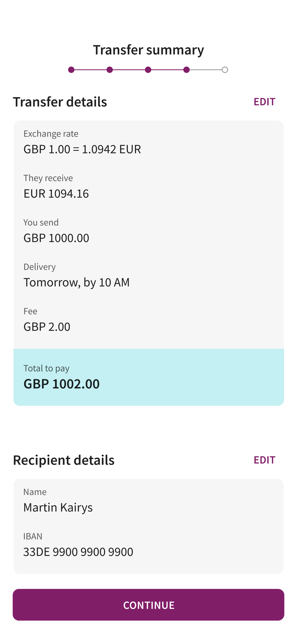Click the exchange rate GBP 1.00 = 1.0942 EUR

82,149
